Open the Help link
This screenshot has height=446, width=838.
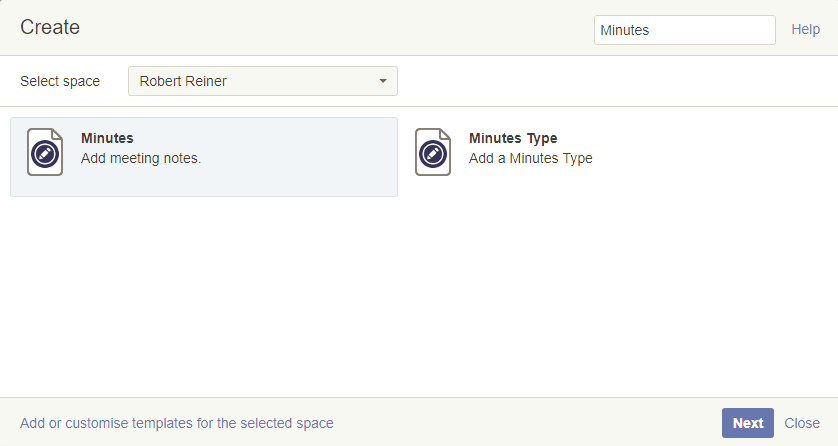(x=805, y=30)
